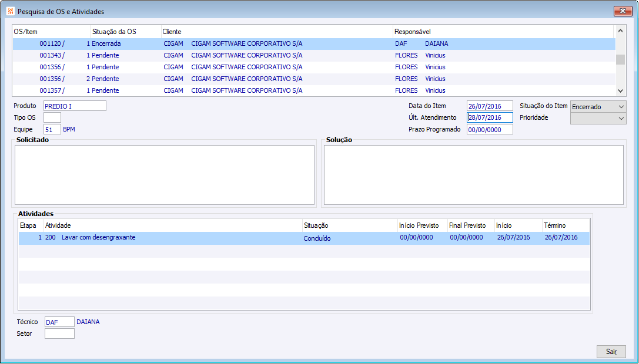Select OS row 001357 Pendente

click(x=314, y=91)
